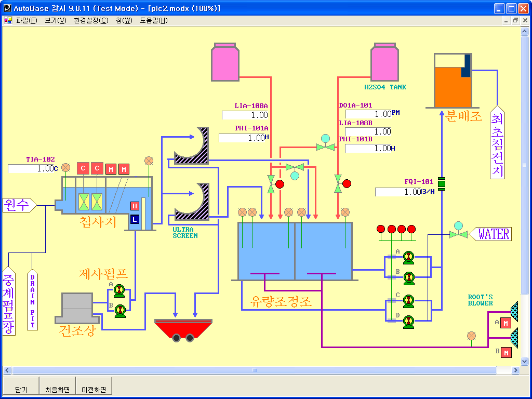Select the green valve next to WATER
Viewport: 532px width, 399px height.
458,234
